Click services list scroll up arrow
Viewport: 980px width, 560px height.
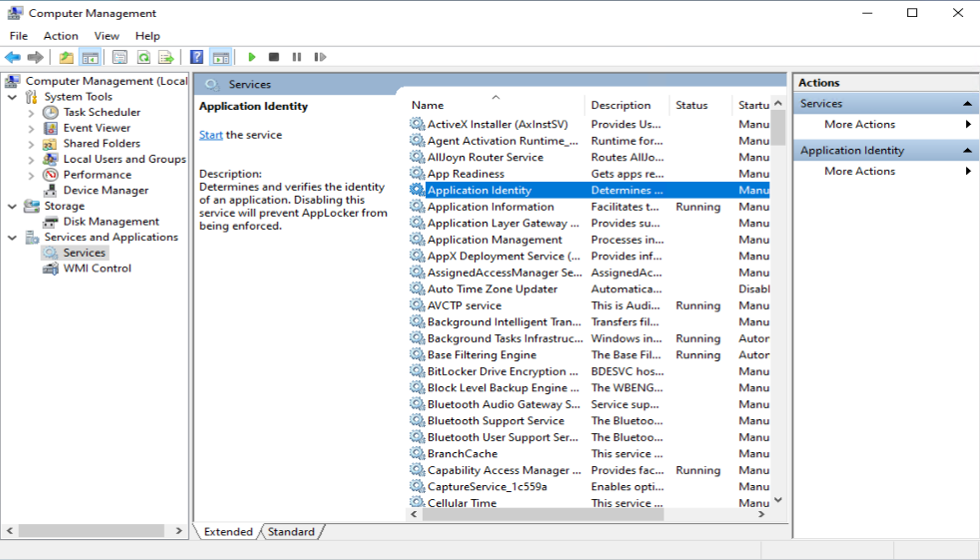(x=778, y=103)
